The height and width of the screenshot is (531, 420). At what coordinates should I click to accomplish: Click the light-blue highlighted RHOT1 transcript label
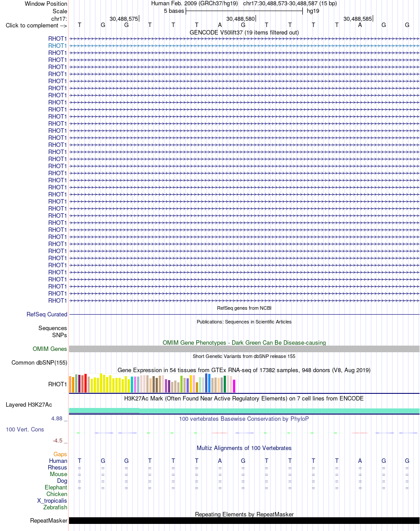click(x=57, y=46)
